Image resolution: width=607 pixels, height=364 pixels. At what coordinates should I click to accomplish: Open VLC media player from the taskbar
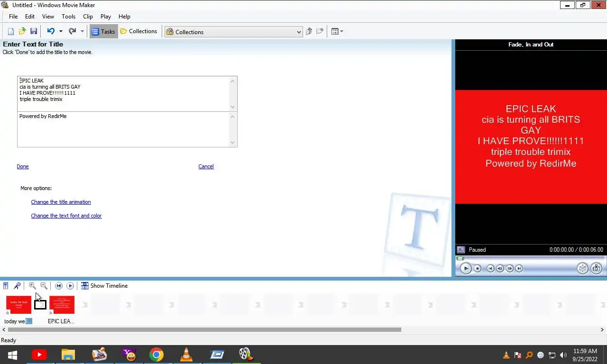(x=186, y=355)
